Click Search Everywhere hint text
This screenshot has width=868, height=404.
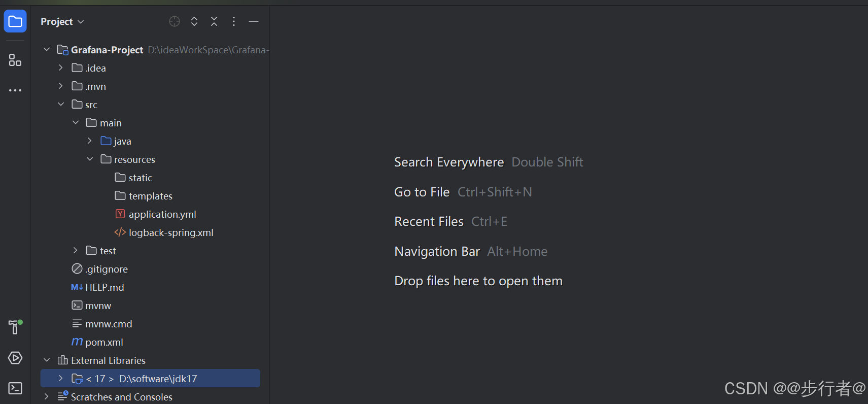click(x=449, y=162)
